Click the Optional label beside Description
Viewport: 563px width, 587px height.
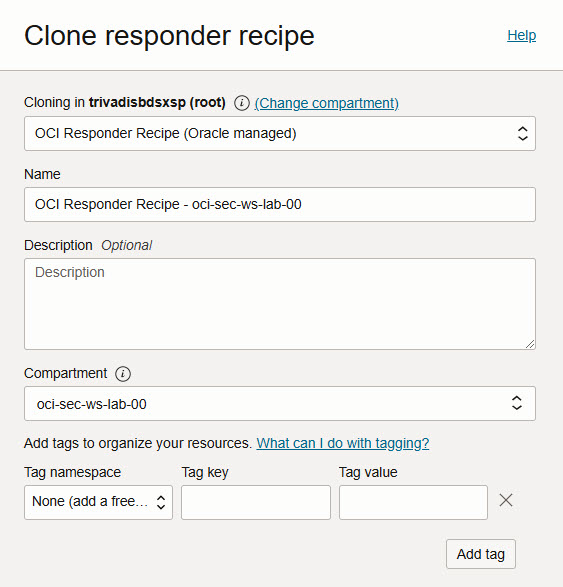(127, 246)
